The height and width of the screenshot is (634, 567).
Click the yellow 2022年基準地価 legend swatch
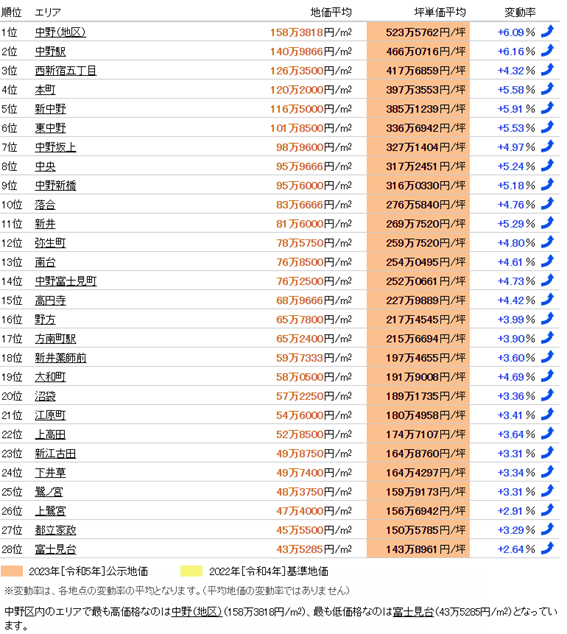tap(191, 571)
